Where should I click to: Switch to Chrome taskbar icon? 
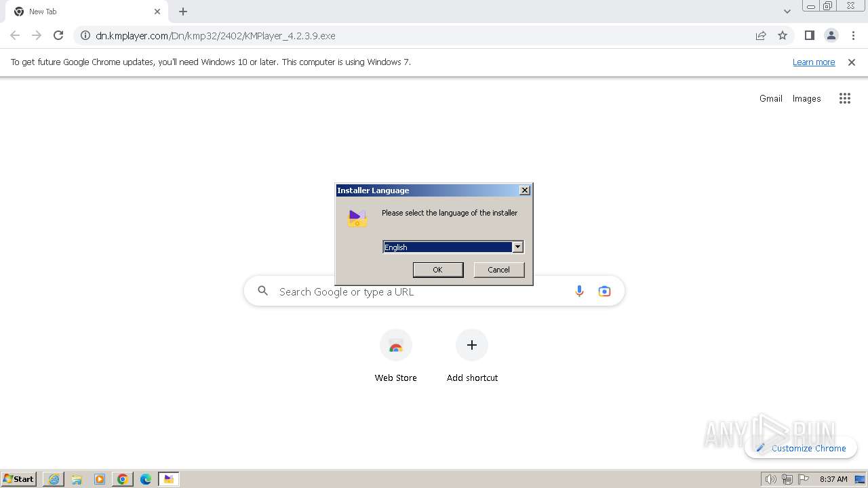123,479
